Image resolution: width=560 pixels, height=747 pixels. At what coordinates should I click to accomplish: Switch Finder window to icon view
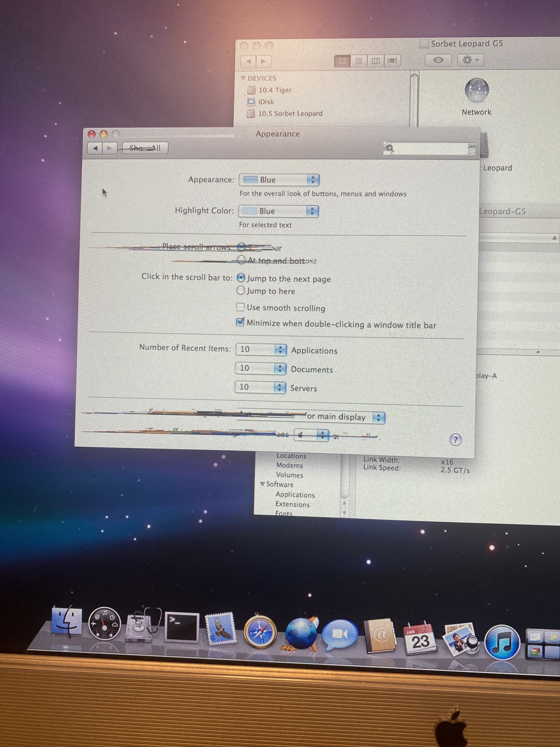(x=342, y=61)
